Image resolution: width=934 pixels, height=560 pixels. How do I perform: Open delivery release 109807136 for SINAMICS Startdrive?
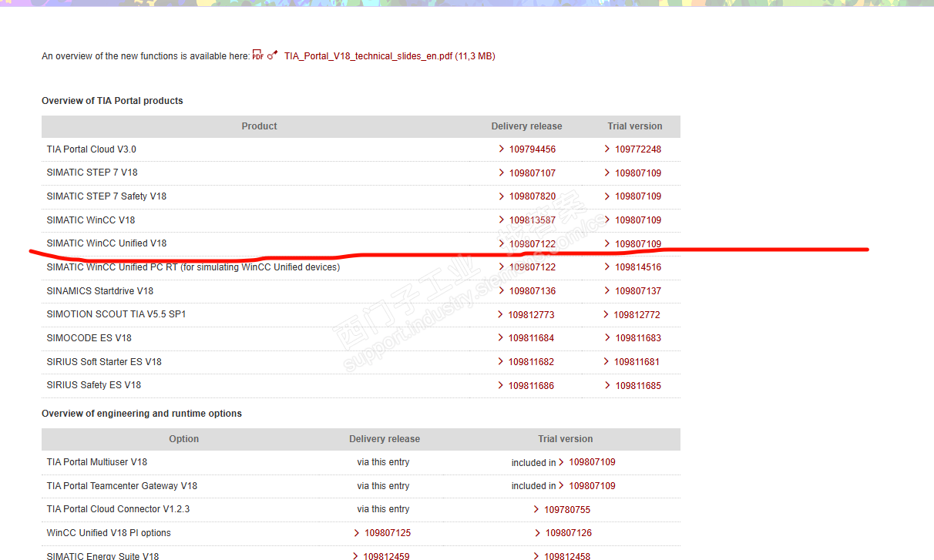tap(532, 291)
